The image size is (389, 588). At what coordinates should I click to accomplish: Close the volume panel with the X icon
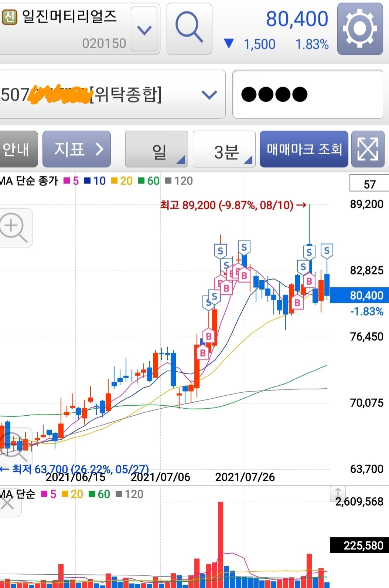(x=7, y=503)
